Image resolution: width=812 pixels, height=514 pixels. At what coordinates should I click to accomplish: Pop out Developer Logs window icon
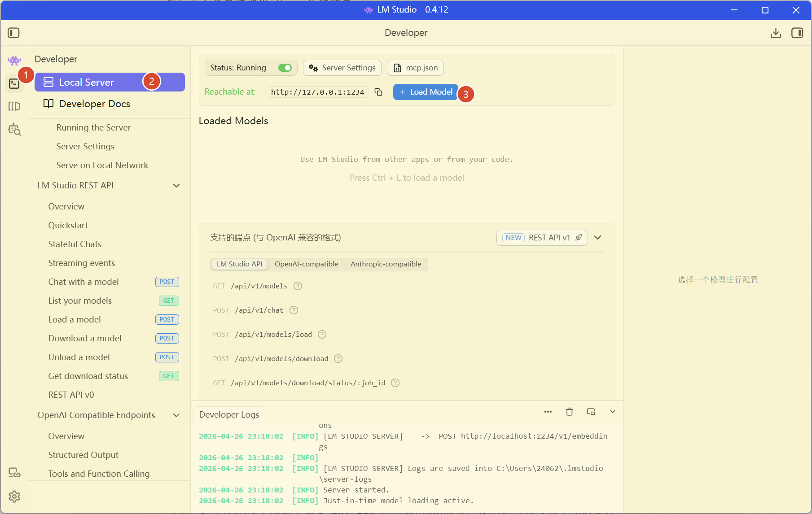pos(591,412)
